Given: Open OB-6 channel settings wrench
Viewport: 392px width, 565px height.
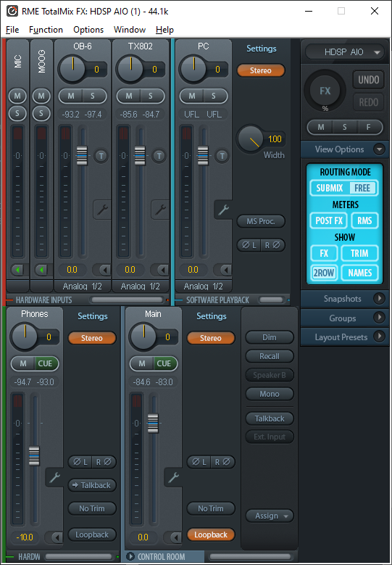Looking at the screenshot, I should pos(102,210).
